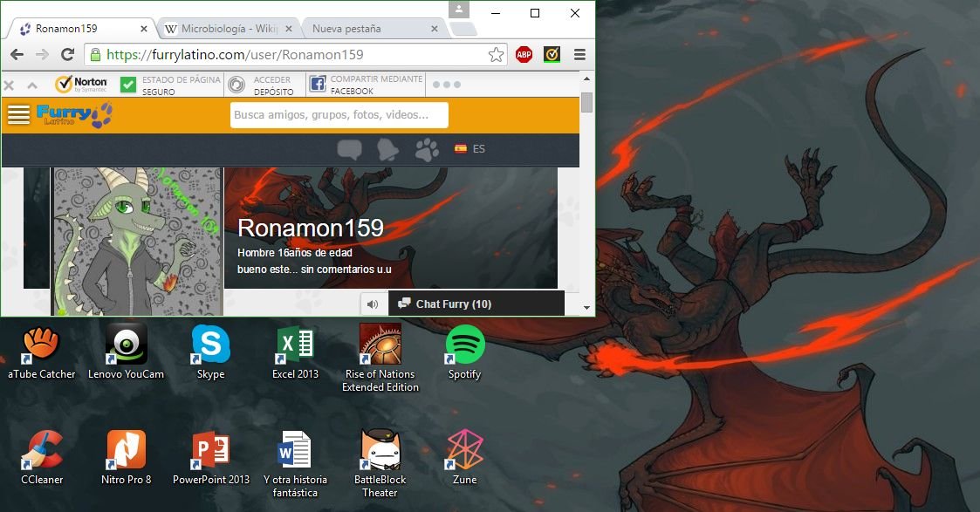980x512 pixels.
Task: Click the Norton by Symantec logo
Action: [80, 85]
